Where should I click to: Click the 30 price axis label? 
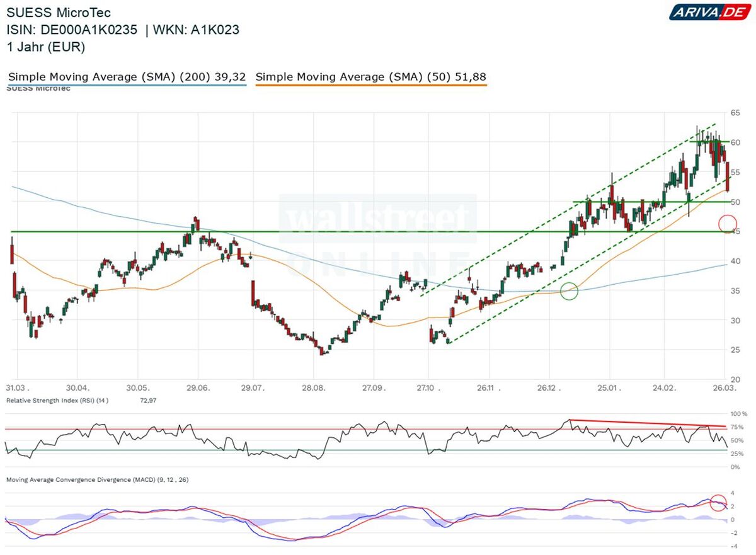tap(735, 320)
